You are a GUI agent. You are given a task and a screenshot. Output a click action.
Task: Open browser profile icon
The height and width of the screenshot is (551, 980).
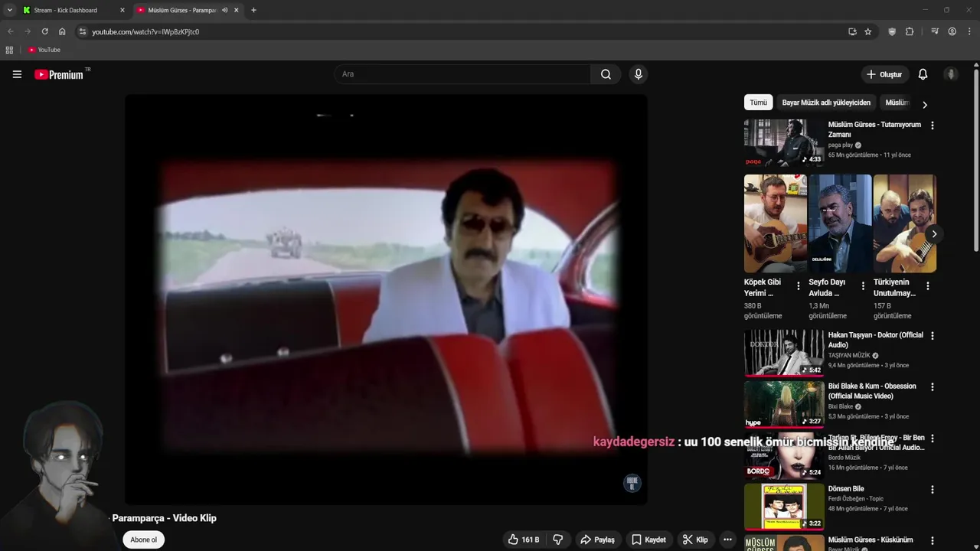[x=952, y=31]
